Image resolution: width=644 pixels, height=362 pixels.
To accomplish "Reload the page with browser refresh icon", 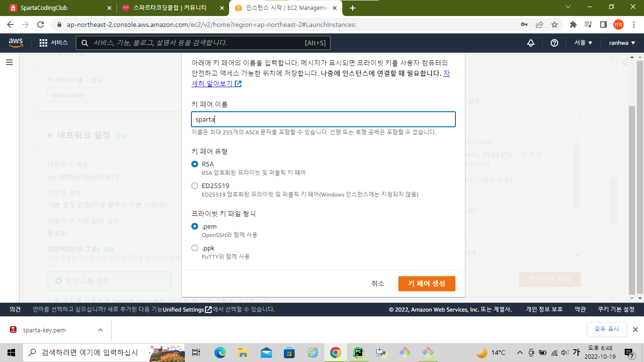I will [41, 25].
